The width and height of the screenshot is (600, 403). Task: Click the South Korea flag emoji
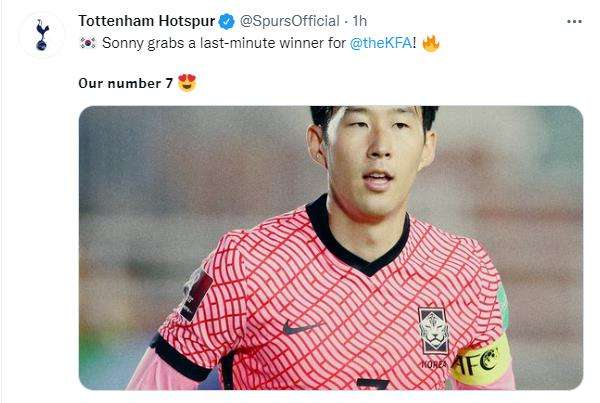[88, 43]
